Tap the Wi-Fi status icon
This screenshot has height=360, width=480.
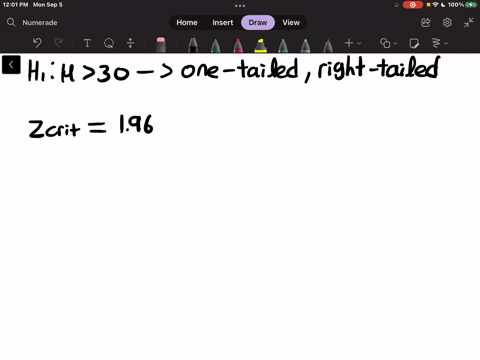[x=435, y=5]
